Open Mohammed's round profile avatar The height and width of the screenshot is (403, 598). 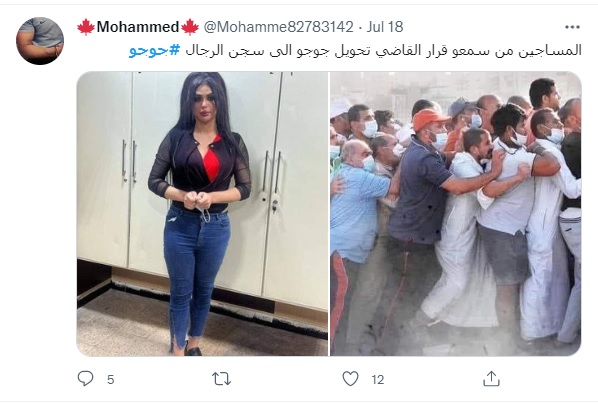(40, 41)
